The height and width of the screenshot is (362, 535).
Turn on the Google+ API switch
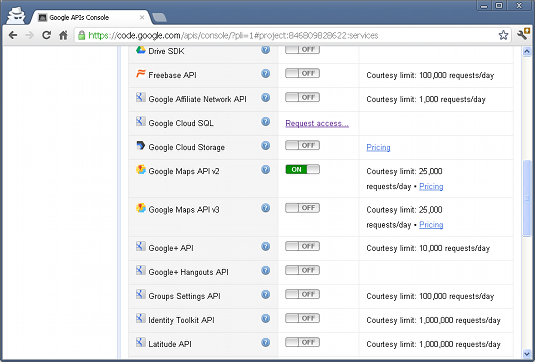[x=302, y=246]
